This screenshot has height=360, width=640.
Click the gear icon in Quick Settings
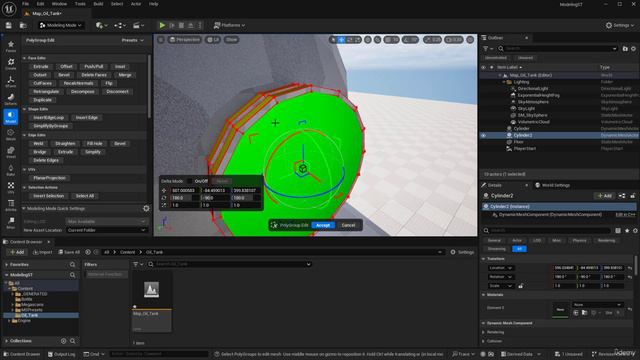146,209
